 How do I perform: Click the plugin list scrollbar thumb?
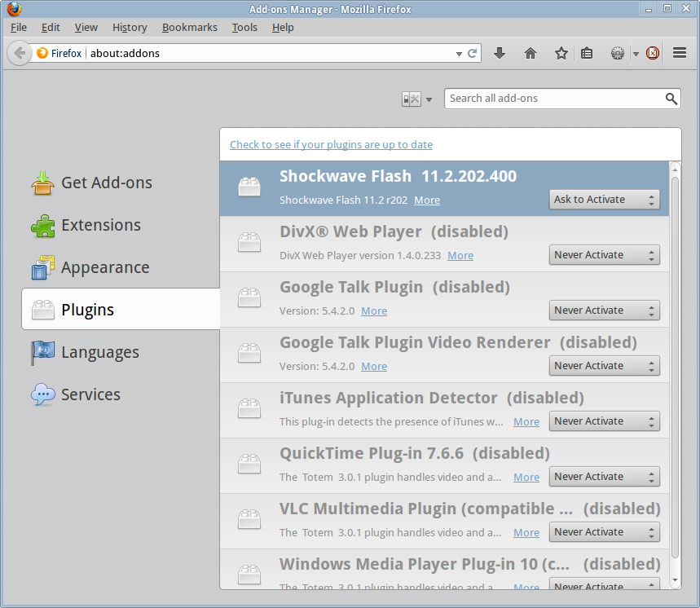pos(675,368)
